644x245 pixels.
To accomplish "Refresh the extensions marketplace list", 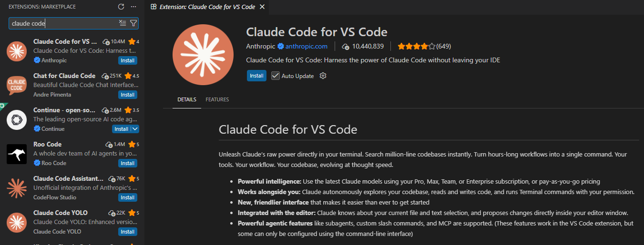I will point(121,7).
